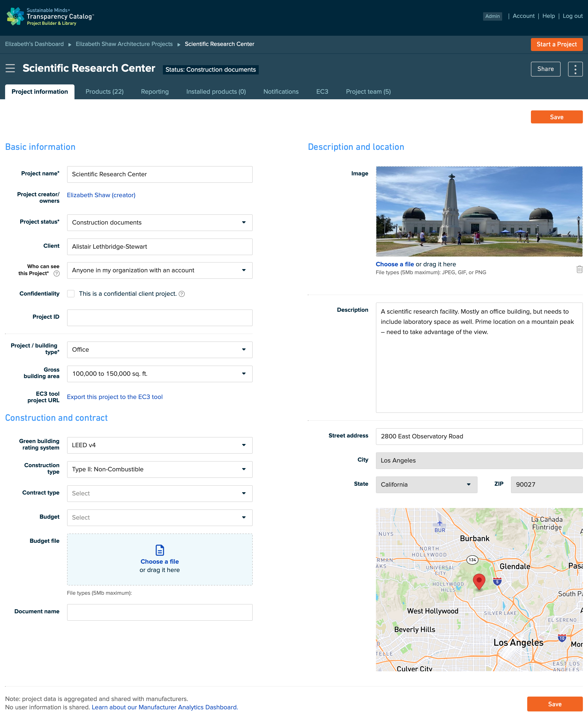Delete the project image with trash icon

tap(579, 269)
